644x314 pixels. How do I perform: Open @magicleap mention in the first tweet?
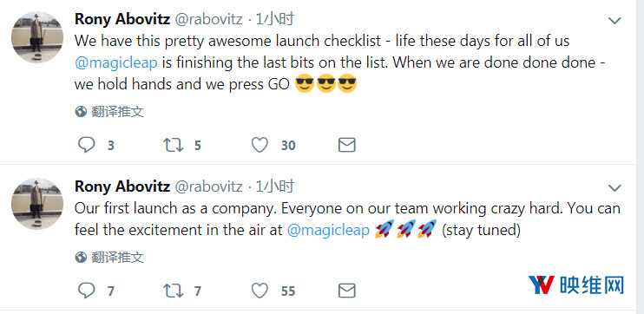(116, 62)
